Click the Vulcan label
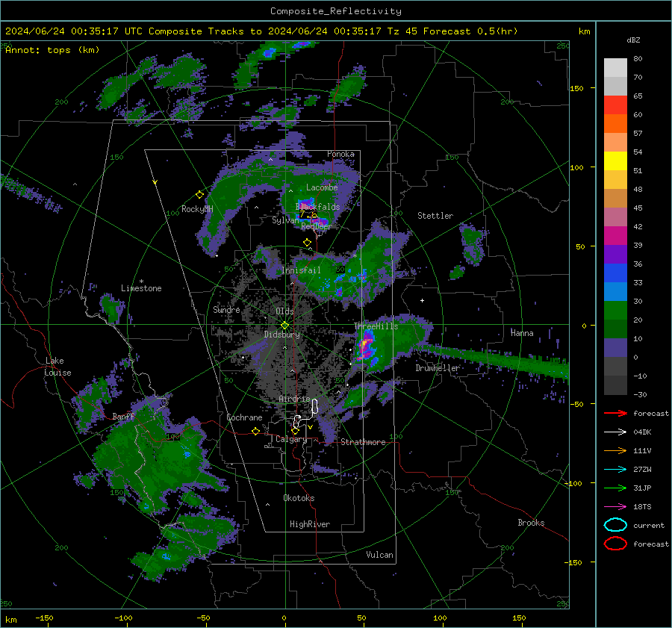 point(380,555)
